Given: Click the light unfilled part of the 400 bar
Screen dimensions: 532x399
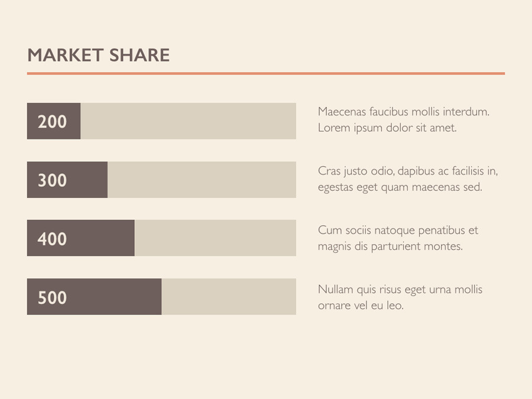Looking at the screenshot, I should click(x=215, y=238).
